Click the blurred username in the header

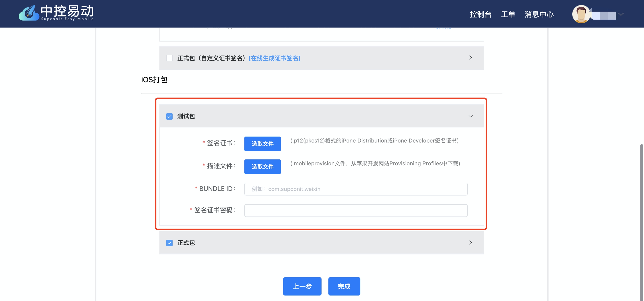603,15
